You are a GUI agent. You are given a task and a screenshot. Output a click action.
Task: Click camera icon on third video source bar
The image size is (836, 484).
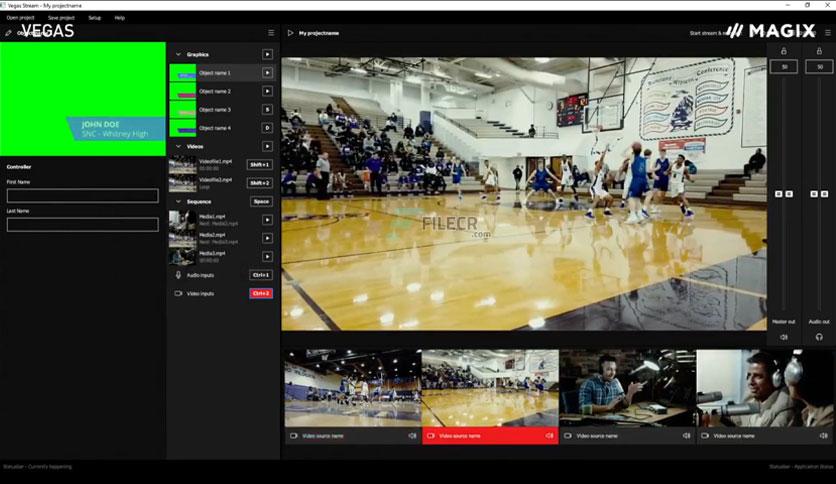(568, 436)
